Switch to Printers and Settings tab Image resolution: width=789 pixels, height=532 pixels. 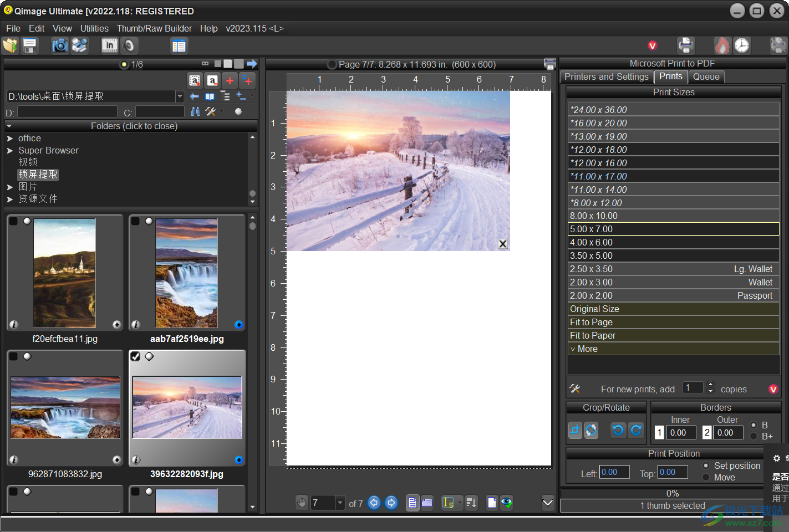pyautogui.click(x=607, y=77)
